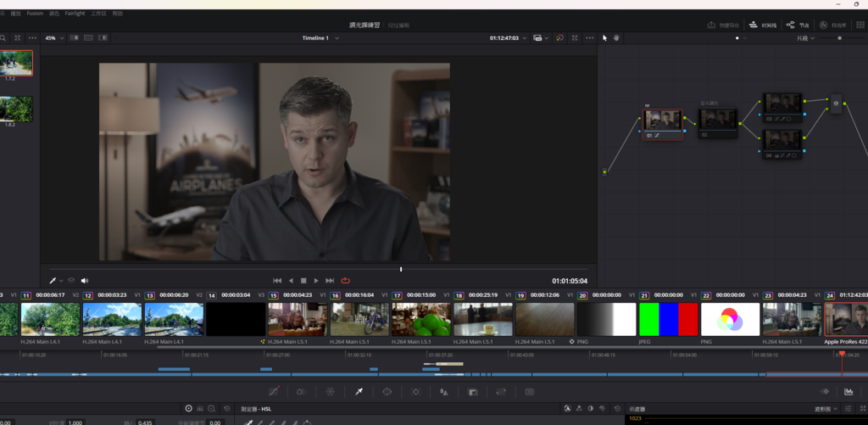Click the parallel mixer node

[836, 103]
